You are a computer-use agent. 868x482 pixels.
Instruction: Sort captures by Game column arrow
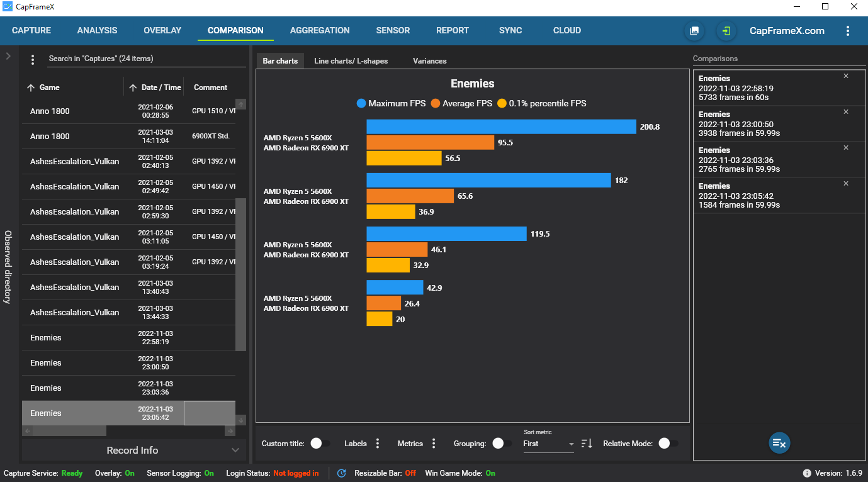coord(30,87)
